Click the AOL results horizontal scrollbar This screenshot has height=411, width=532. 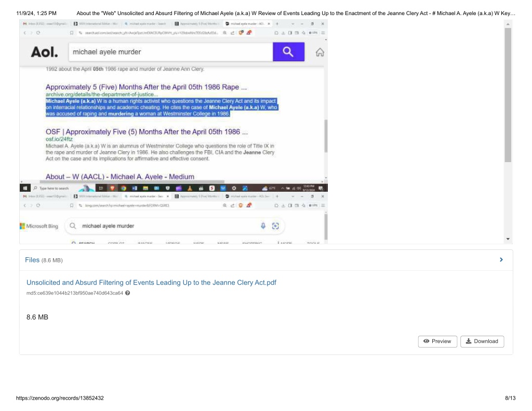click(x=132, y=181)
